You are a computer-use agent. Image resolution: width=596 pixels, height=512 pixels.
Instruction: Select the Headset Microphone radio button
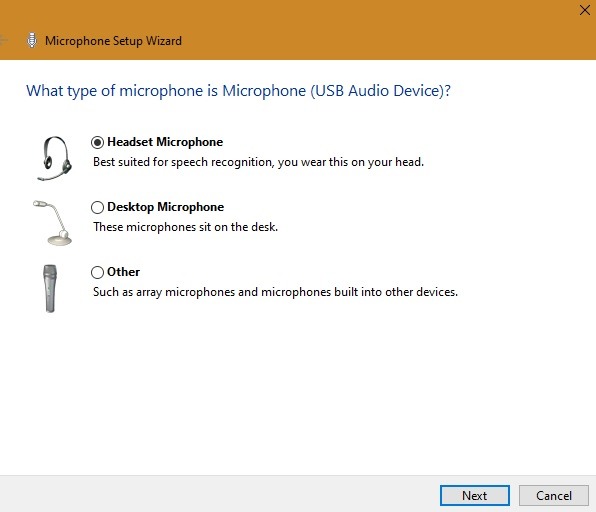click(97, 143)
